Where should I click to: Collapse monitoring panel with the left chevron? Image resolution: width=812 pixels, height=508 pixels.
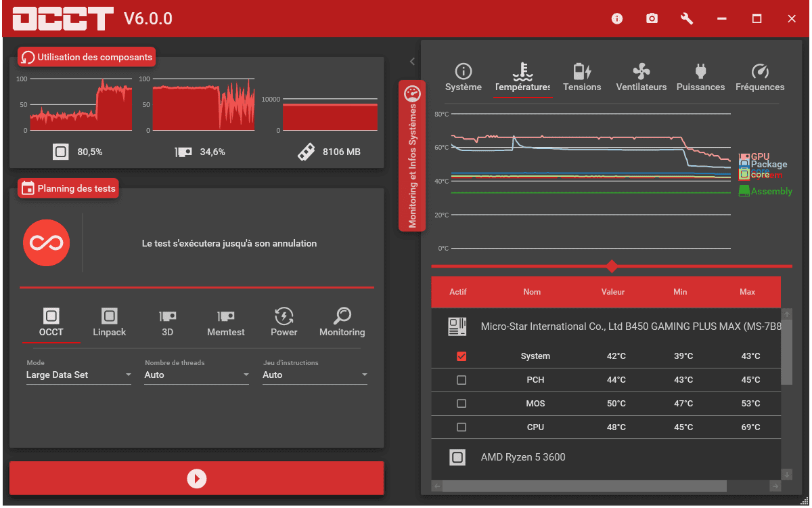point(412,62)
